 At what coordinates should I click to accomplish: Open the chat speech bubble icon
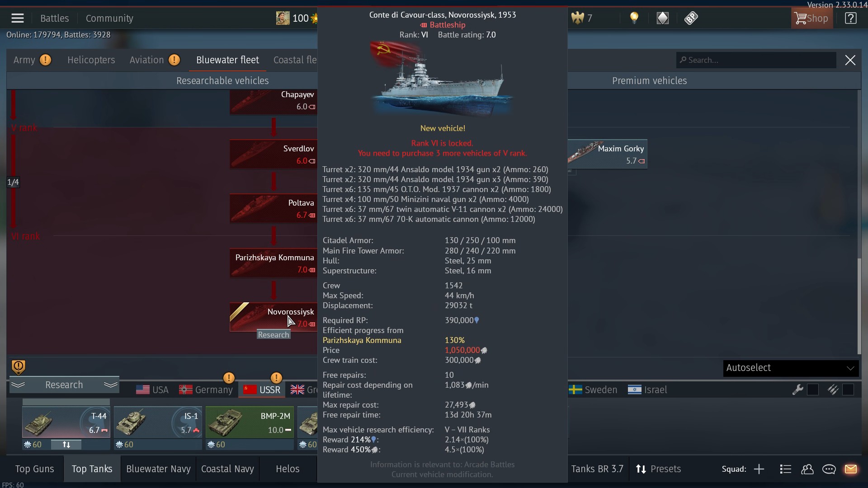click(x=829, y=469)
